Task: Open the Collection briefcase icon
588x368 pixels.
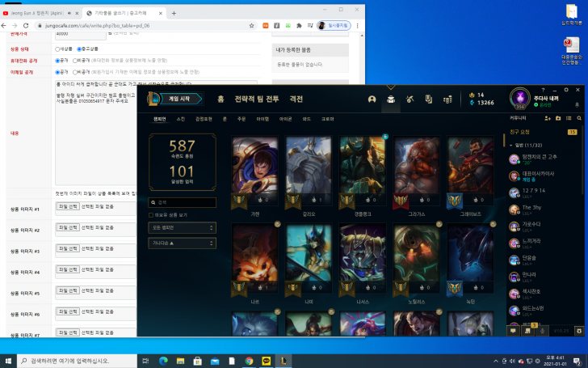Action: click(x=391, y=99)
